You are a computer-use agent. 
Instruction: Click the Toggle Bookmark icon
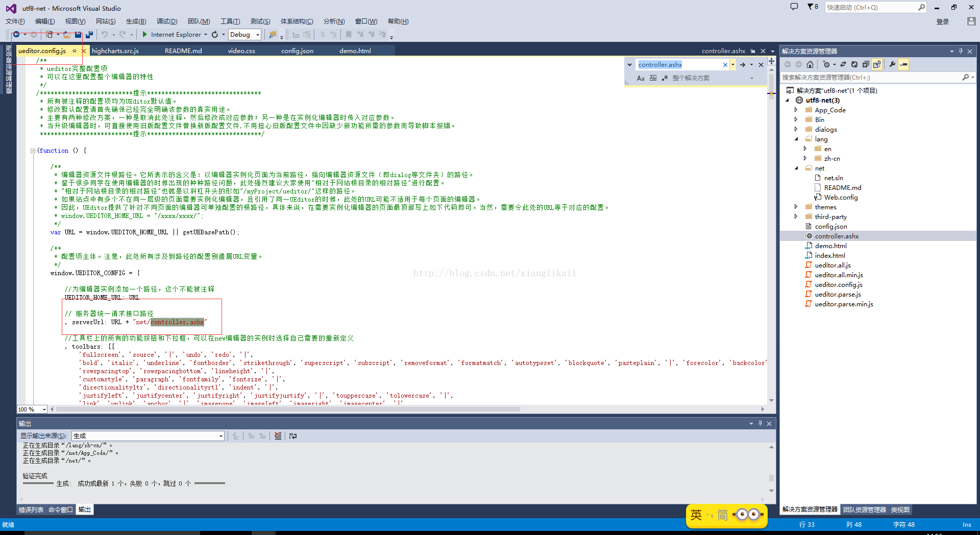click(348, 34)
